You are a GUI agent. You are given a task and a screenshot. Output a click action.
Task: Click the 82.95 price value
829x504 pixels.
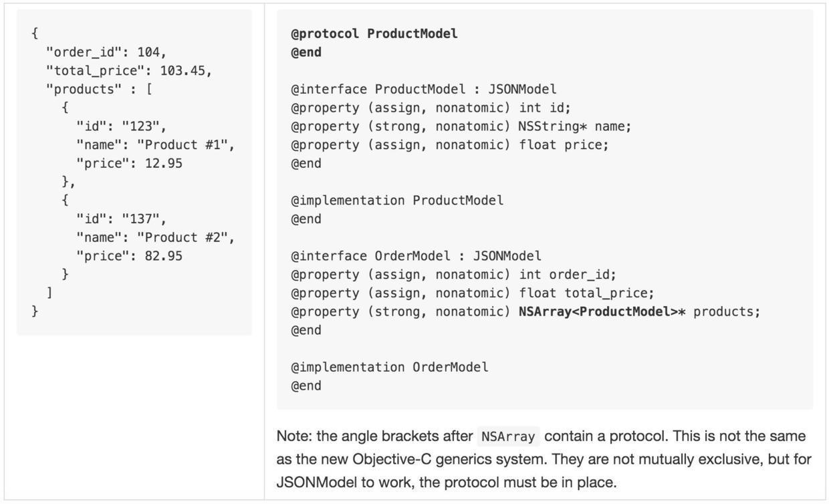point(163,256)
